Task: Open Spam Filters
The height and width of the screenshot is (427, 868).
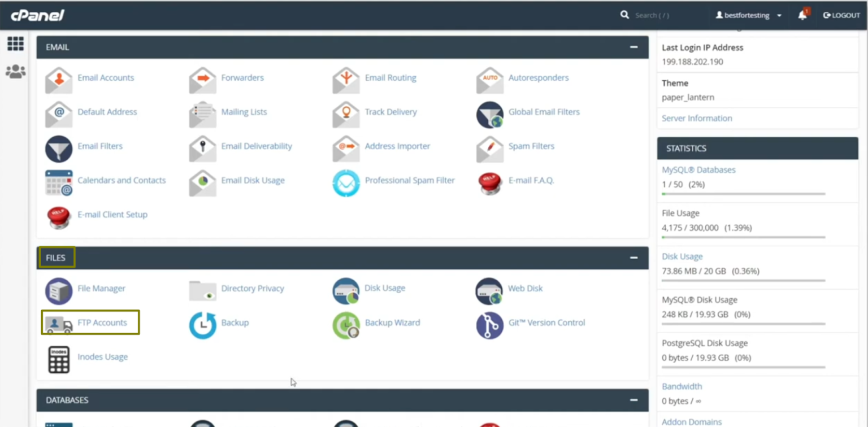Action: 531,146
